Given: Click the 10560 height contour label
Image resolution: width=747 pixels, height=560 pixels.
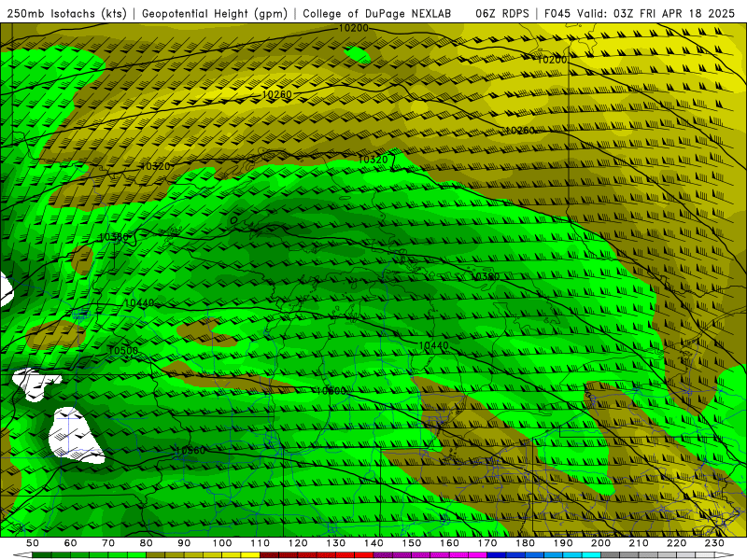Looking at the screenshot, I should pyautogui.click(x=190, y=451).
